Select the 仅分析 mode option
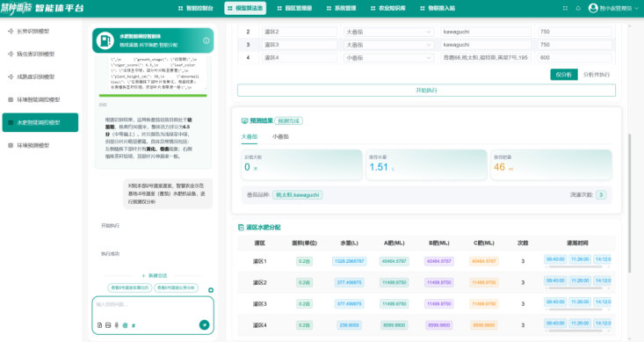This screenshot has height=342, width=644. [563, 75]
